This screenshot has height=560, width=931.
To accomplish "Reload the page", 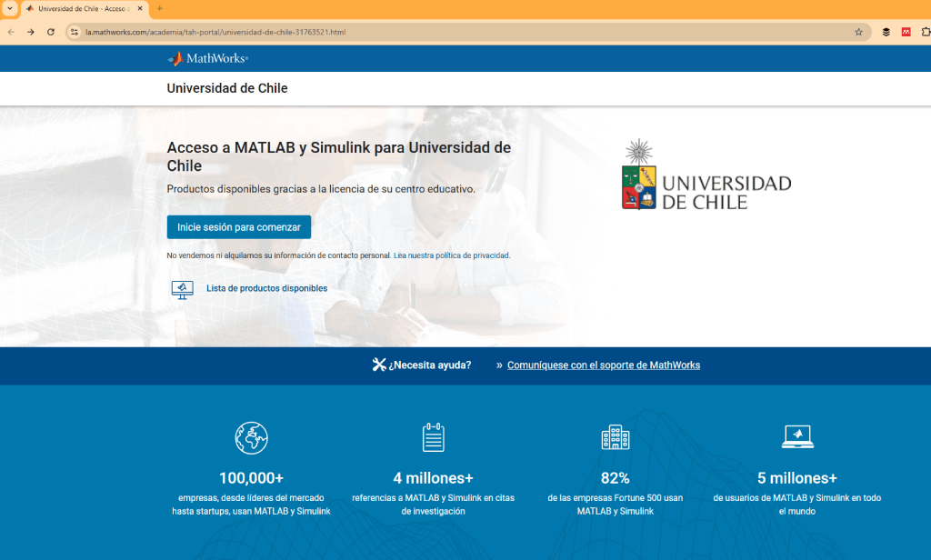I will [x=51, y=32].
